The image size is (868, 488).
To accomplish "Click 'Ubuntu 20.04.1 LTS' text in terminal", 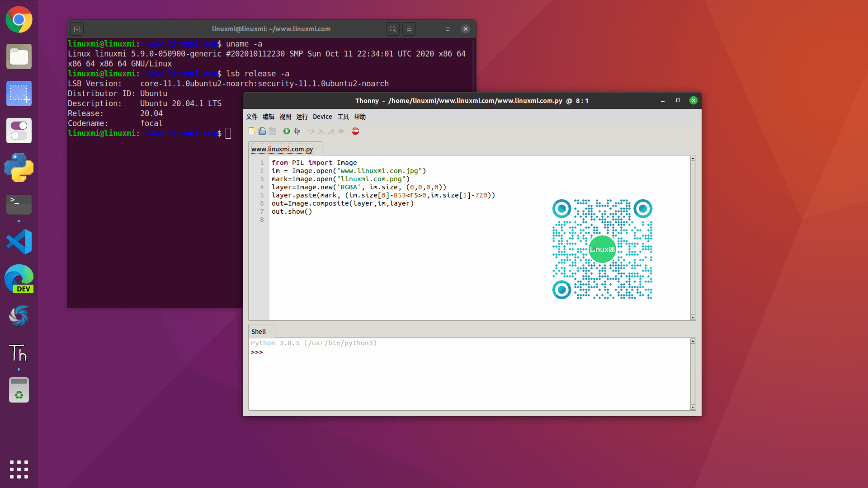I will (x=181, y=103).
